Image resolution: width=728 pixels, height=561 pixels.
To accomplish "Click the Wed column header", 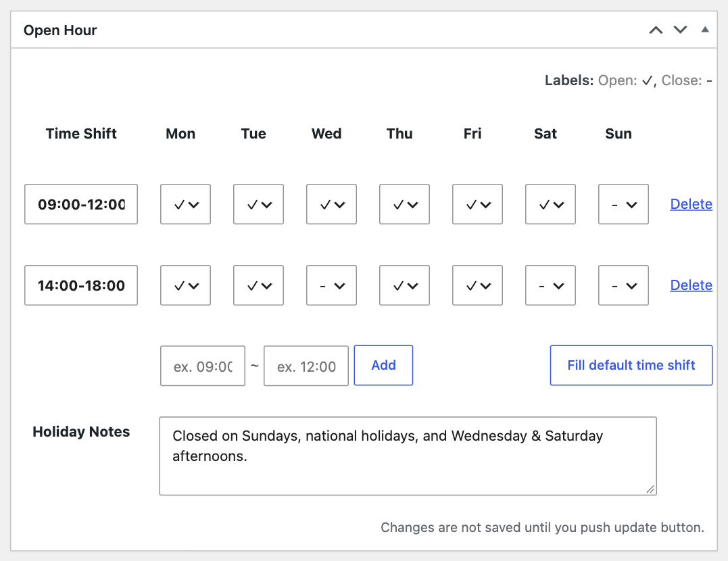I will click(326, 134).
